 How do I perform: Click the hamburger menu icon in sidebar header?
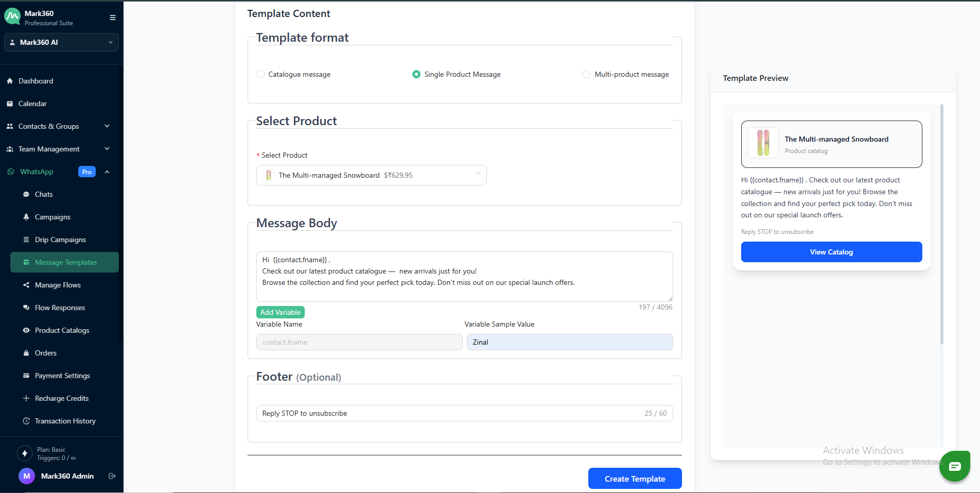tap(112, 18)
